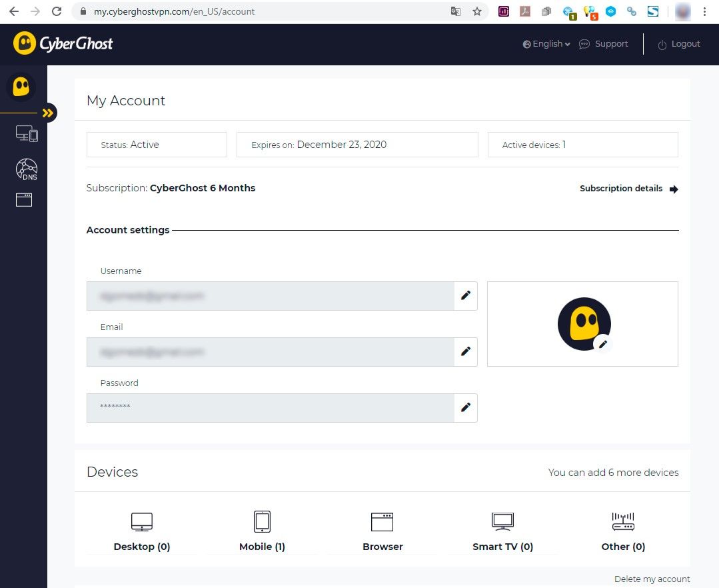Click lightbulb extension with badge 5
Image resolution: width=719 pixels, height=588 pixels.
pyautogui.click(x=590, y=13)
